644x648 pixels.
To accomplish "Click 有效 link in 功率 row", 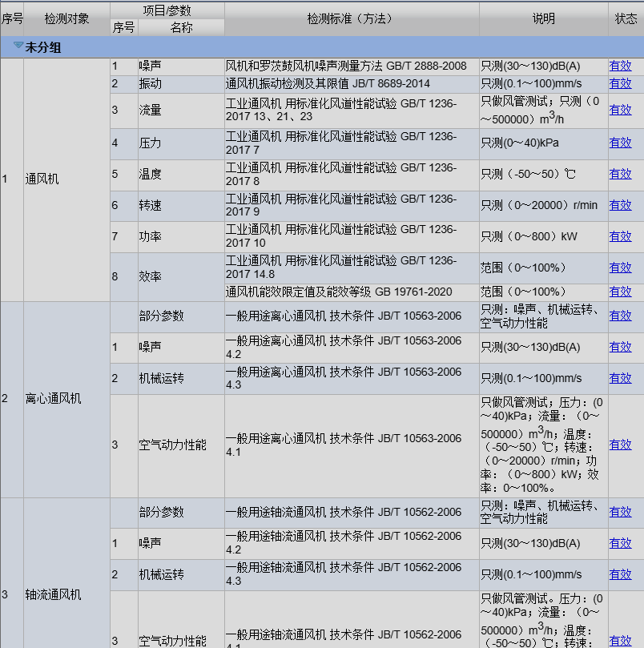I will [620, 237].
